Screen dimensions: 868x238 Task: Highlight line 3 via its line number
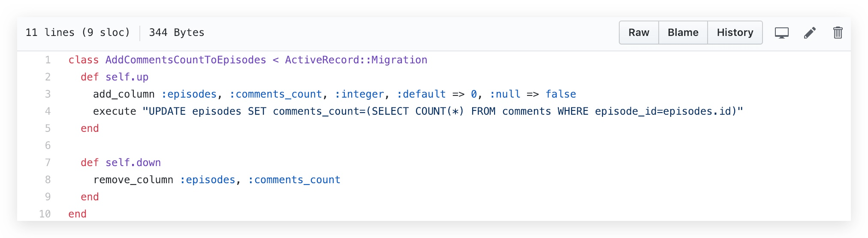[48, 94]
